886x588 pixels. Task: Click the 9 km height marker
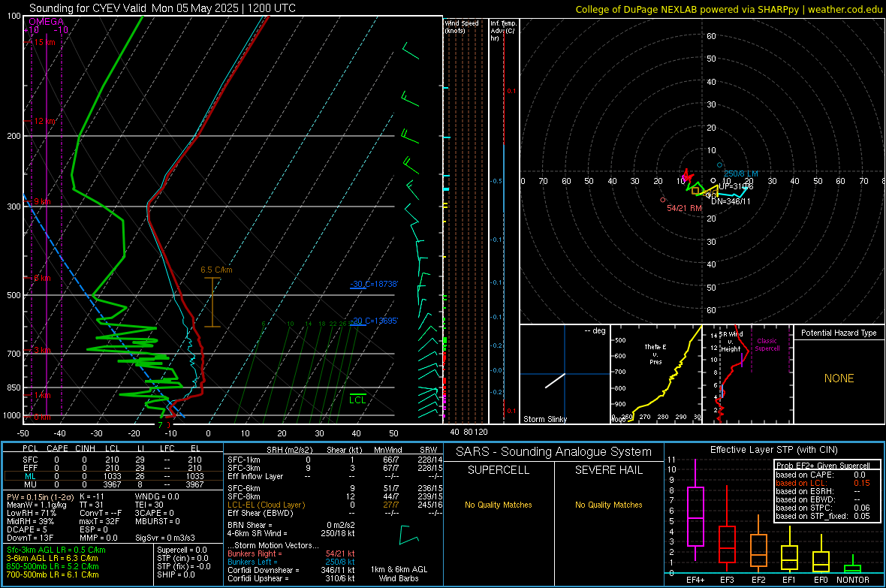point(42,201)
